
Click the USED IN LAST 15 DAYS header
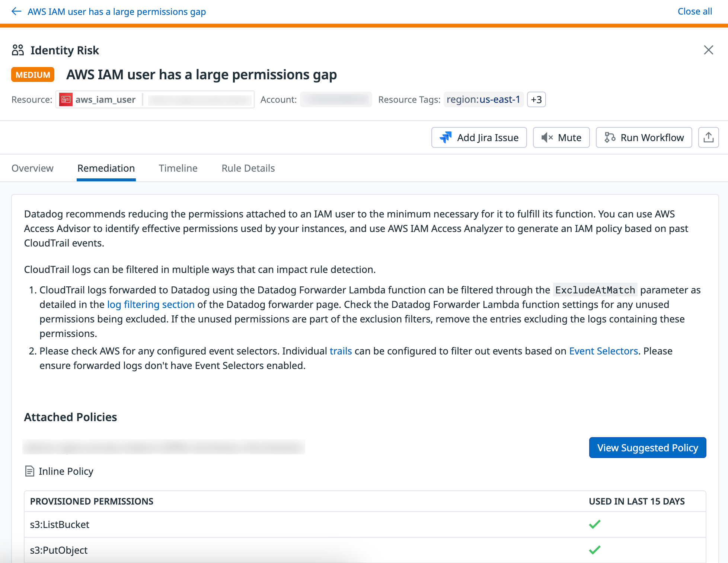click(636, 502)
